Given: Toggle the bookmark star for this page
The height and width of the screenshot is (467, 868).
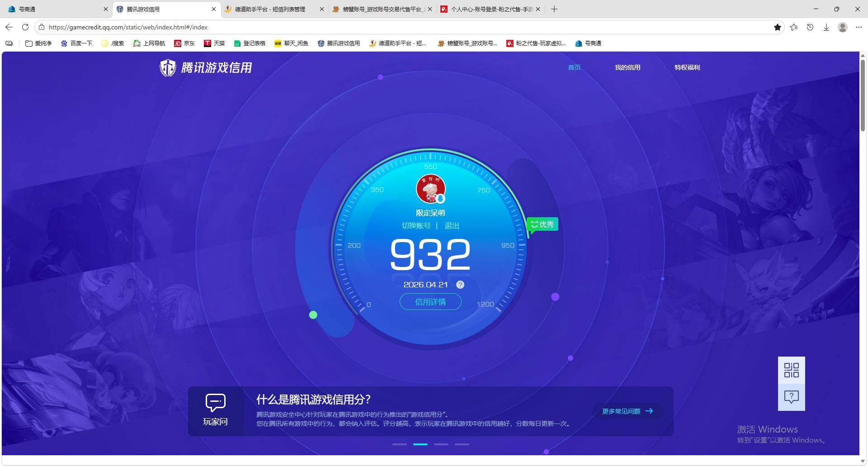Looking at the screenshot, I should click(778, 27).
